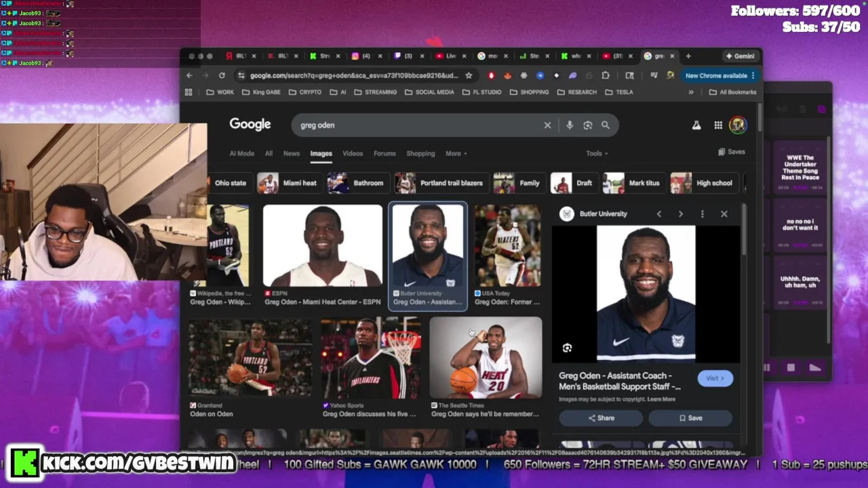Reload the Google search page
The image size is (868, 488).
click(222, 75)
